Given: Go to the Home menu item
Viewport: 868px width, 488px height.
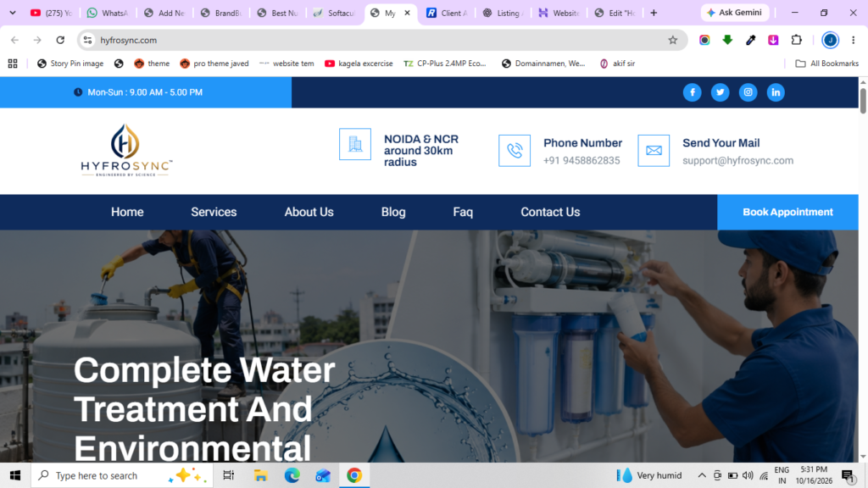Looking at the screenshot, I should 127,212.
